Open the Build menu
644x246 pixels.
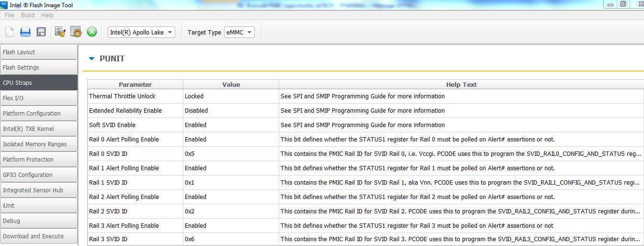point(28,15)
